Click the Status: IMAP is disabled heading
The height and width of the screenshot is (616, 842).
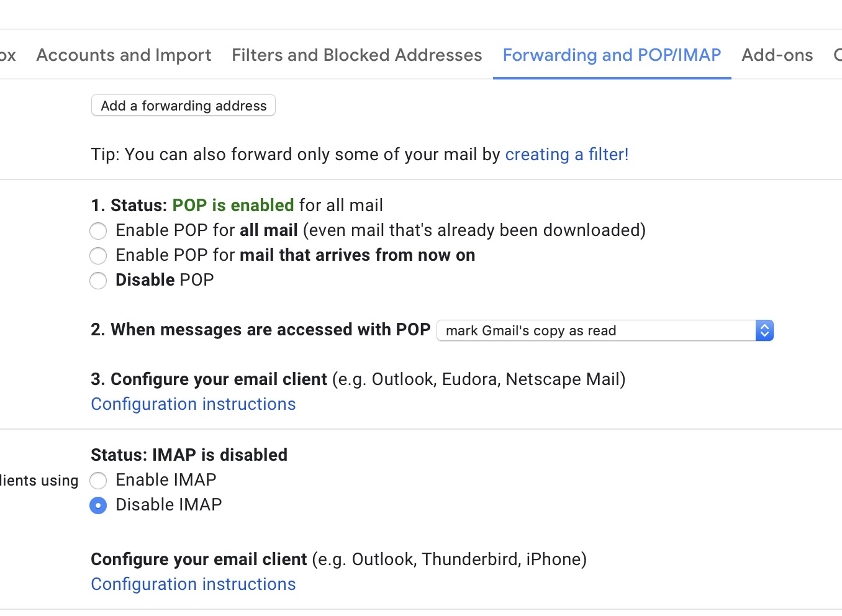click(189, 455)
